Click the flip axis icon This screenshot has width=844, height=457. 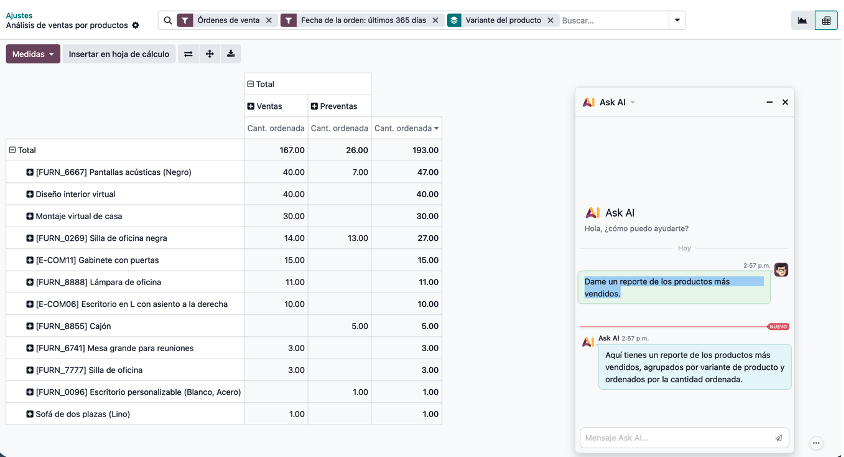tap(188, 54)
